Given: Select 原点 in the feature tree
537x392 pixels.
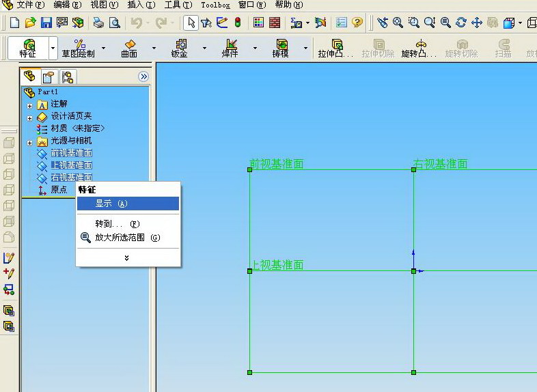Looking at the screenshot, I should (59, 190).
